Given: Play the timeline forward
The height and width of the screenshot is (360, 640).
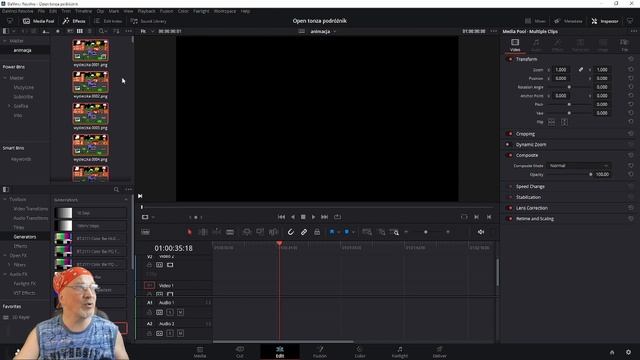Looking at the screenshot, I should coord(313,217).
